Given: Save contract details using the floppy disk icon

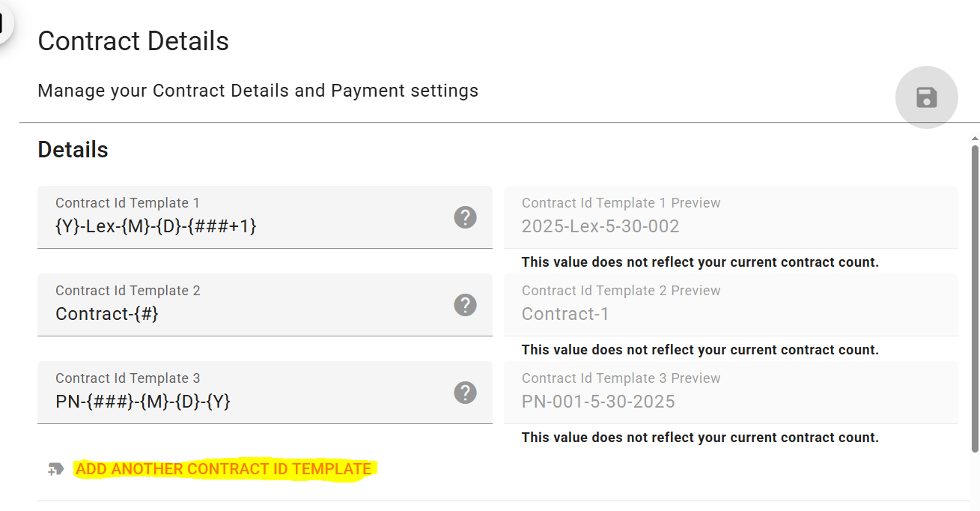Looking at the screenshot, I should click(926, 97).
